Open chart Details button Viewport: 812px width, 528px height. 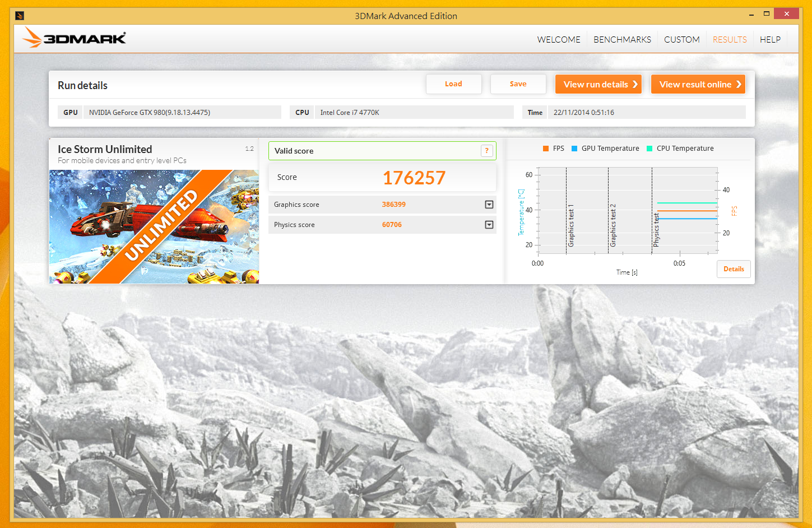pyautogui.click(x=734, y=269)
